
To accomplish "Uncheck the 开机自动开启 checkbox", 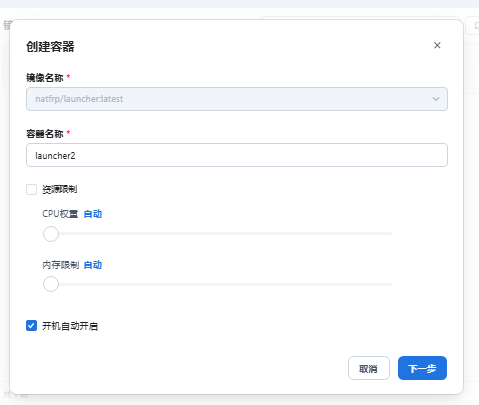I will tap(31, 326).
